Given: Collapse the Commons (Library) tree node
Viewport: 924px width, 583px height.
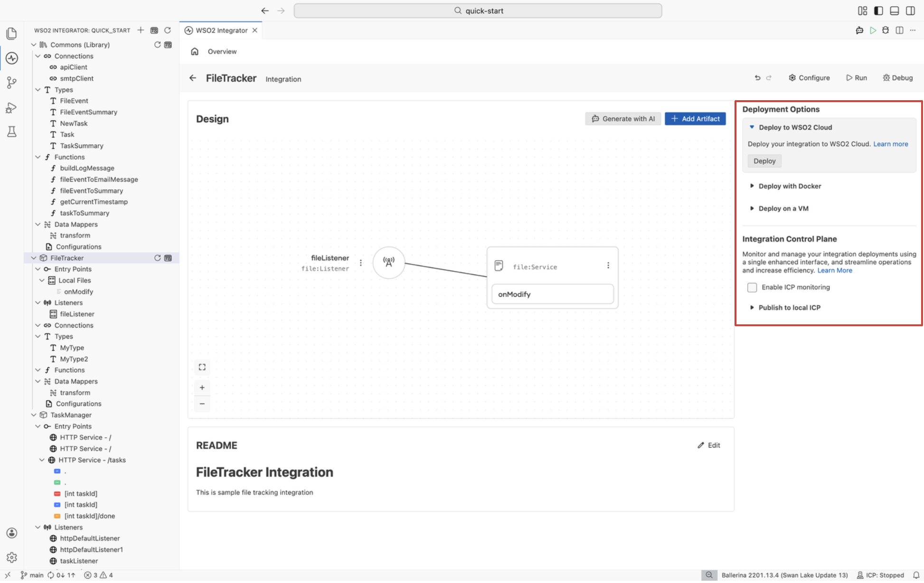Looking at the screenshot, I should 34,45.
